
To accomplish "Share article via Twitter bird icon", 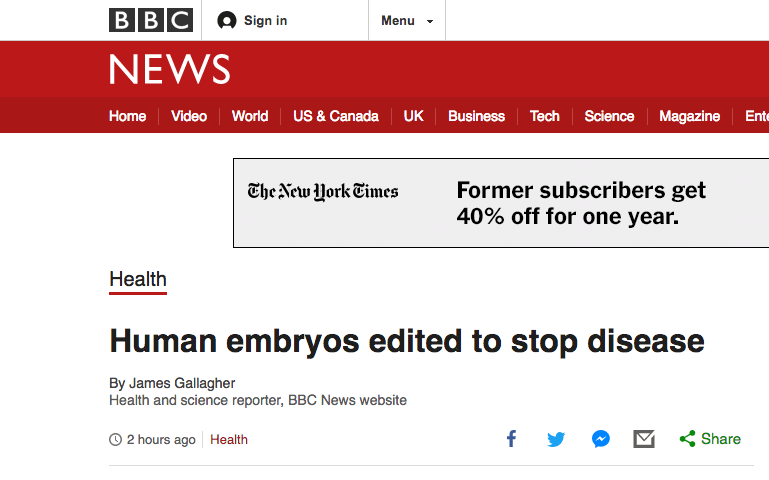I will tap(556, 439).
